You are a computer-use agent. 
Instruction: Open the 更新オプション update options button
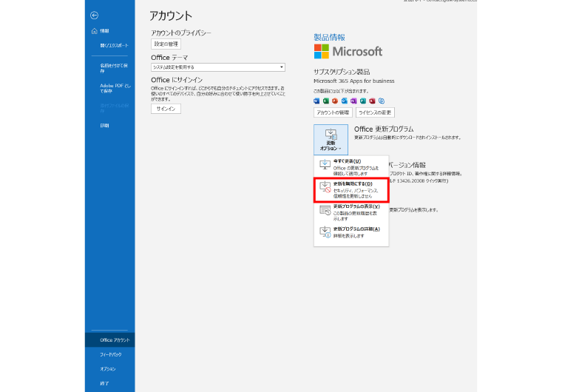pyautogui.click(x=331, y=140)
